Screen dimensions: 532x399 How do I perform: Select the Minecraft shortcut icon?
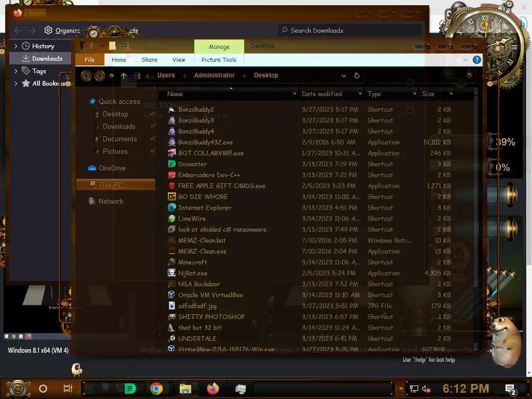(x=171, y=262)
